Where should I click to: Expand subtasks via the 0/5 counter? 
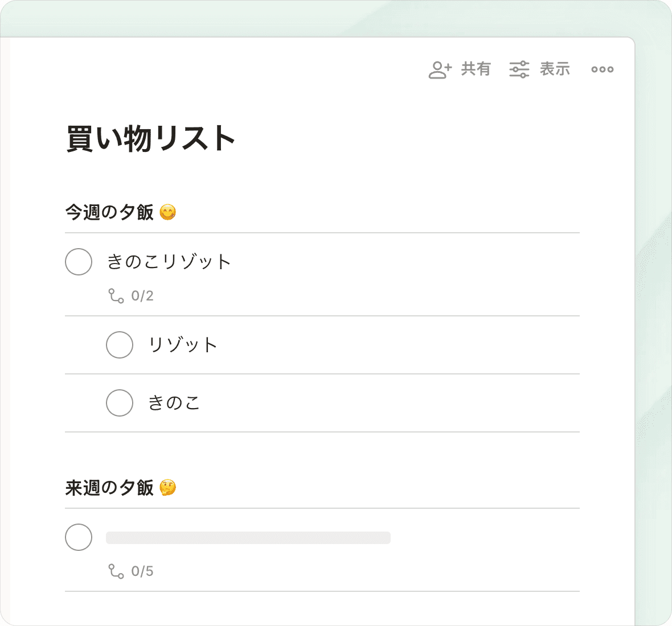[x=142, y=571]
